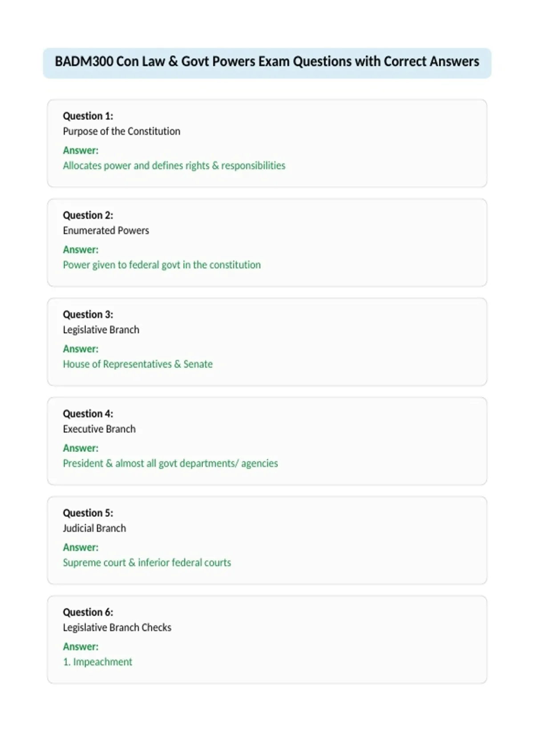Click the '1. Impeachment' answer text
Screen dimensions: 534x756
click(97, 662)
